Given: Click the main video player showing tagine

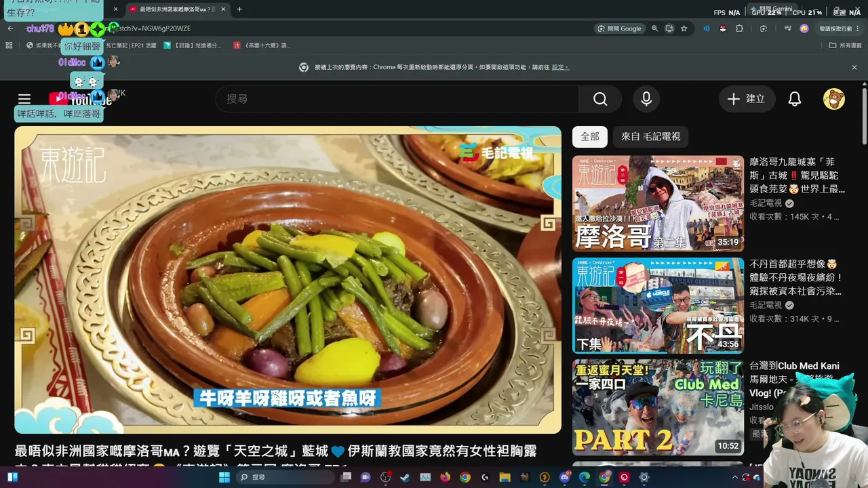Looking at the screenshot, I should 288,280.
